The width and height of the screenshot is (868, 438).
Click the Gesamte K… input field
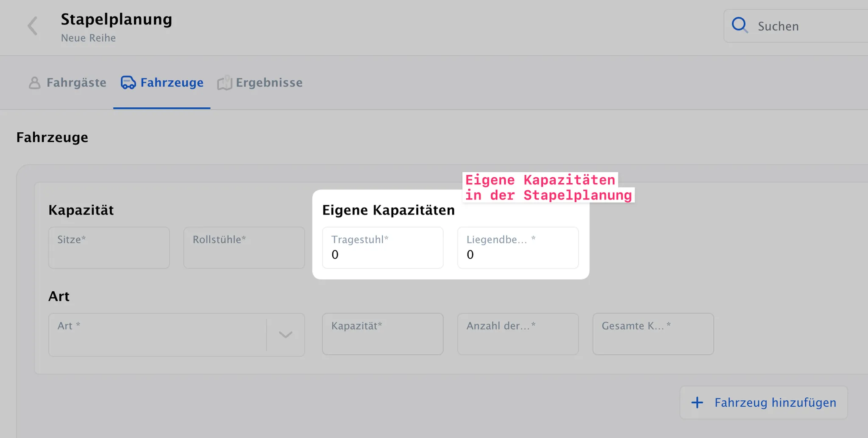653,334
